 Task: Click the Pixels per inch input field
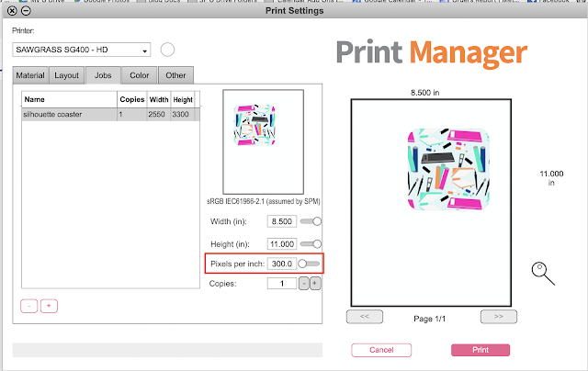282,264
